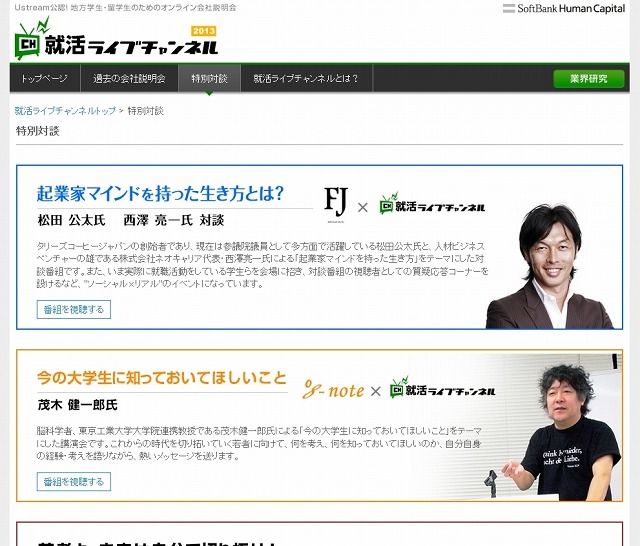Select the 特別対談 navigation tab
The width and height of the screenshot is (640, 546).
(209, 78)
